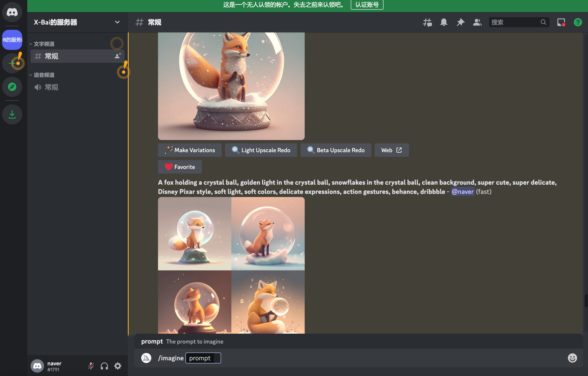Click the Make Variations button
Image resolution: width=588 pixels, height=376 pixels.
pos(190,150)
